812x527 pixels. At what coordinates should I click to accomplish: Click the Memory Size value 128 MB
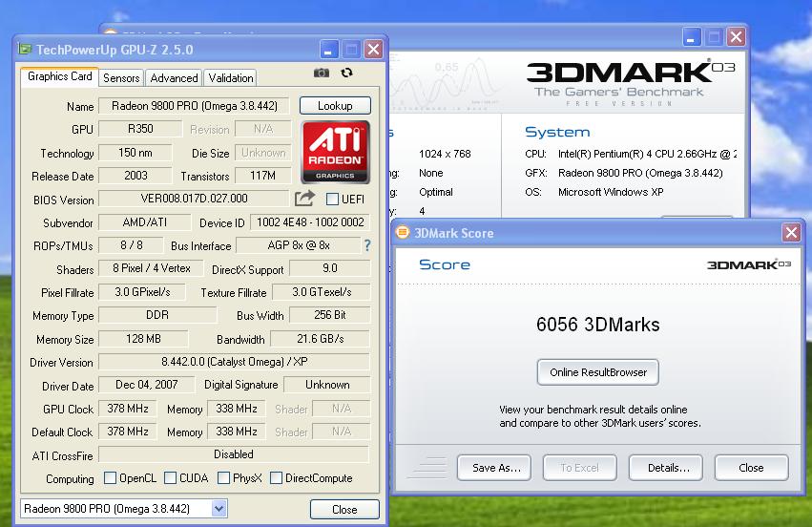click(143, 339)
